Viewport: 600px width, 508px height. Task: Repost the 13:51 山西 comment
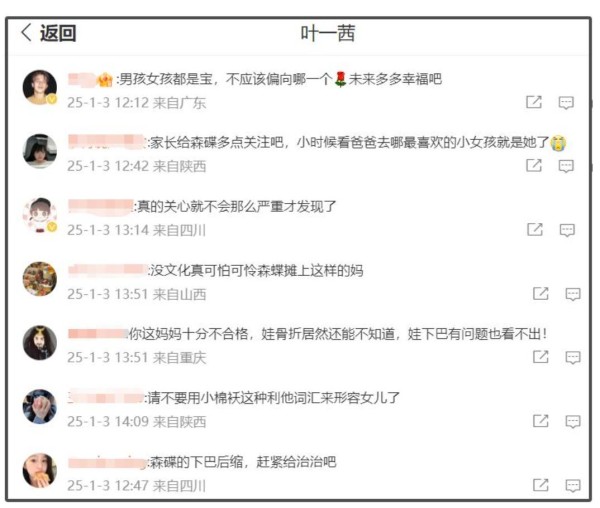coord(541,293)
